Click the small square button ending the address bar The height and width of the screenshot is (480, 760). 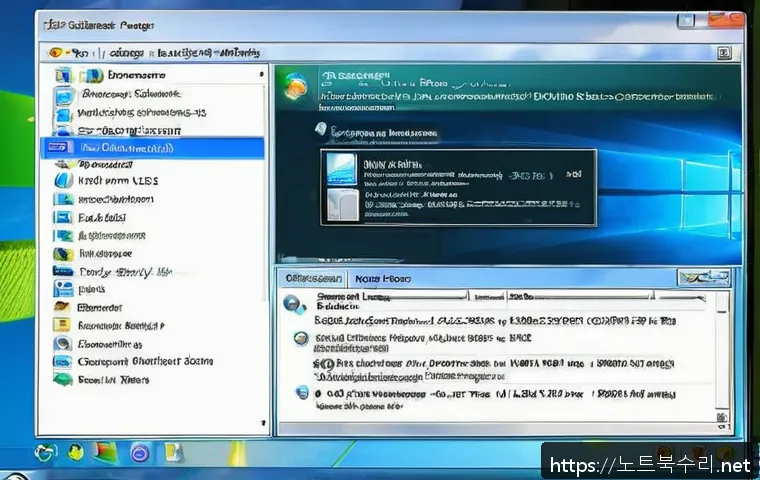click(x=724, y=53)
